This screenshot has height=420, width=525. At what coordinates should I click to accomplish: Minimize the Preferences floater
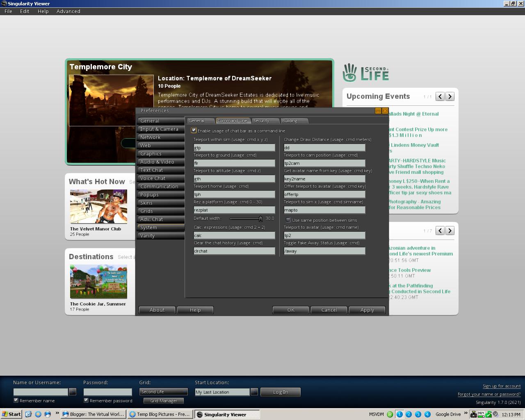[x=378, y=111]
